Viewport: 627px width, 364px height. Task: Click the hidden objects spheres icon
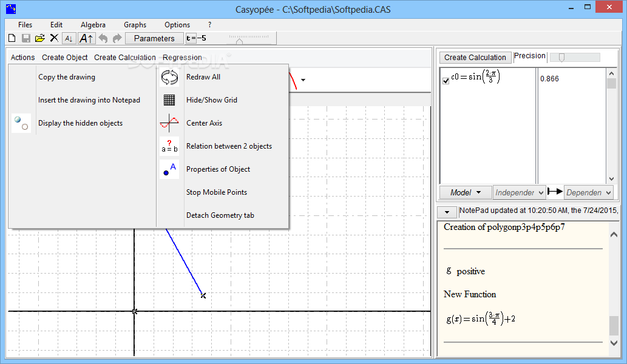pos(21,123)
